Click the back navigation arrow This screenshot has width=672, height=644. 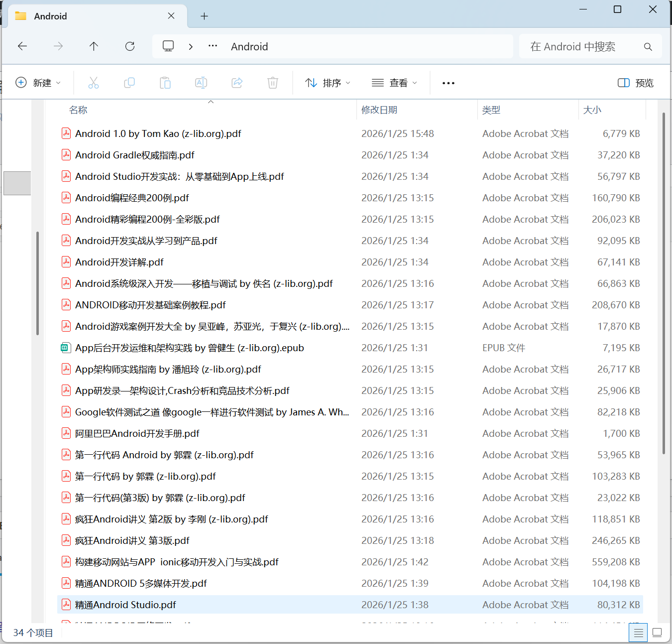(22, 46)
